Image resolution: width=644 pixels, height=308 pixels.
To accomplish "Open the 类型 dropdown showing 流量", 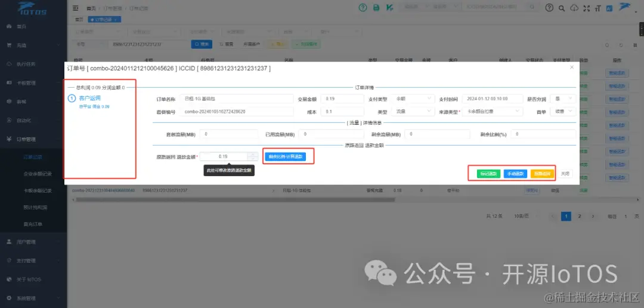I will click(x=413, y=112).
